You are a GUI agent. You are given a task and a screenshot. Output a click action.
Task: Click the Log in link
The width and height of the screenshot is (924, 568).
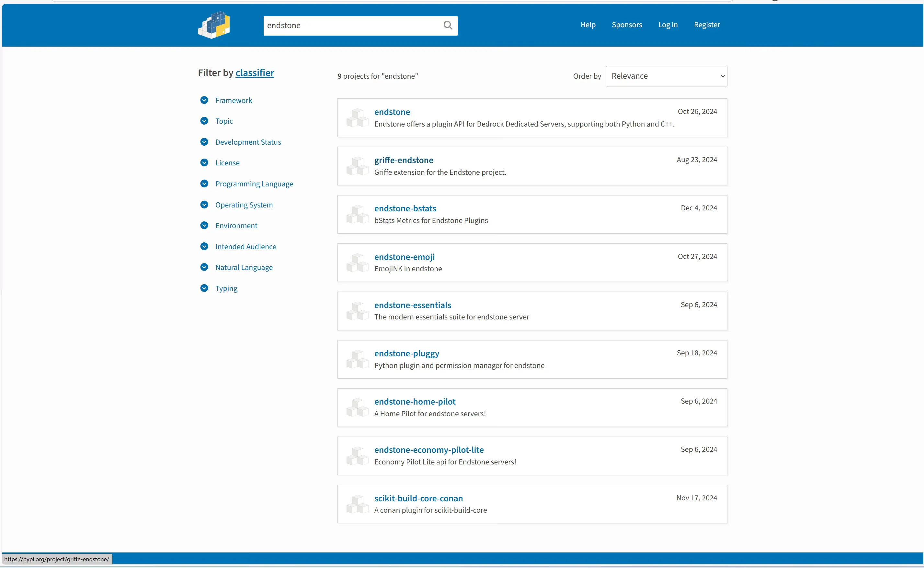667,25
